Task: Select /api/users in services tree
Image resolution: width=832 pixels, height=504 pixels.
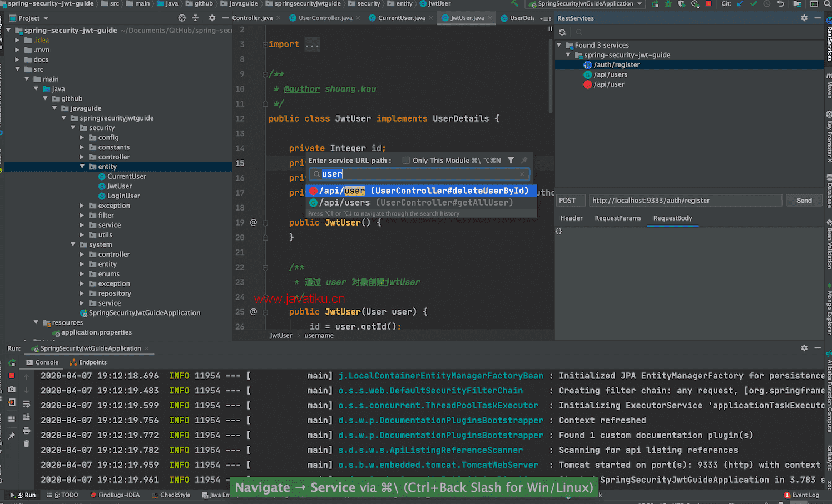Action: [x=611, y=74]
